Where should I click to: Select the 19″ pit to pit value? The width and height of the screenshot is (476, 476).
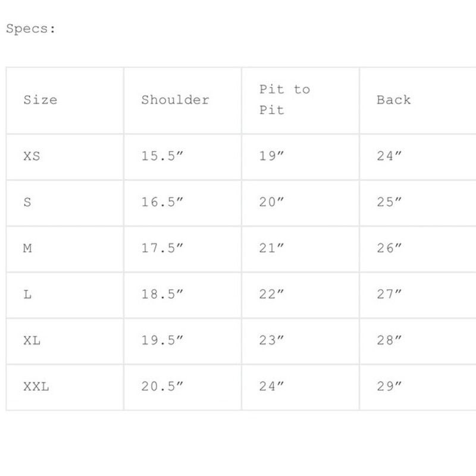[x=271, y=156]
